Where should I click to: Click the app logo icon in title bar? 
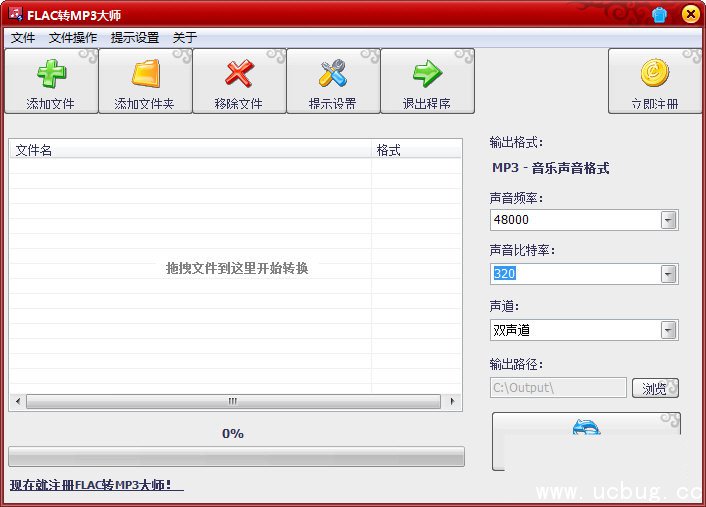pyautogui.click(x=15, y=14)
